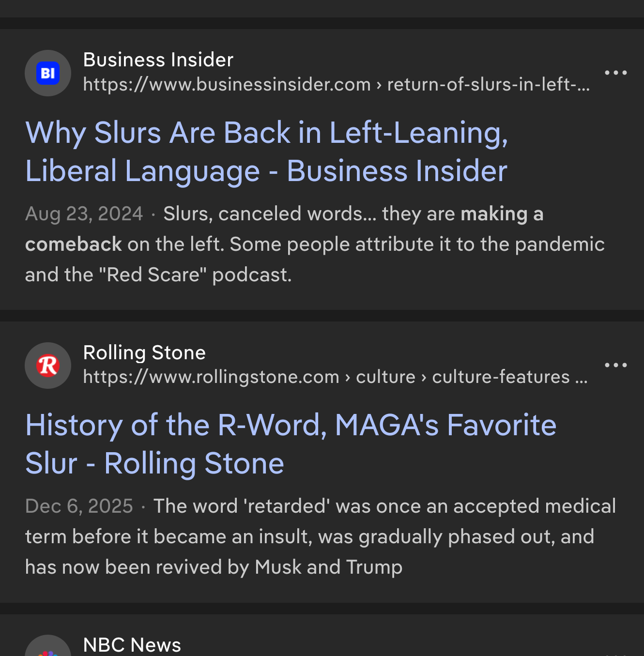The height and width of the screenshot is (656, 644).
Task: Tap the "revived by Musk and Trump" snippet line
Action: click(x=214, y=567)
